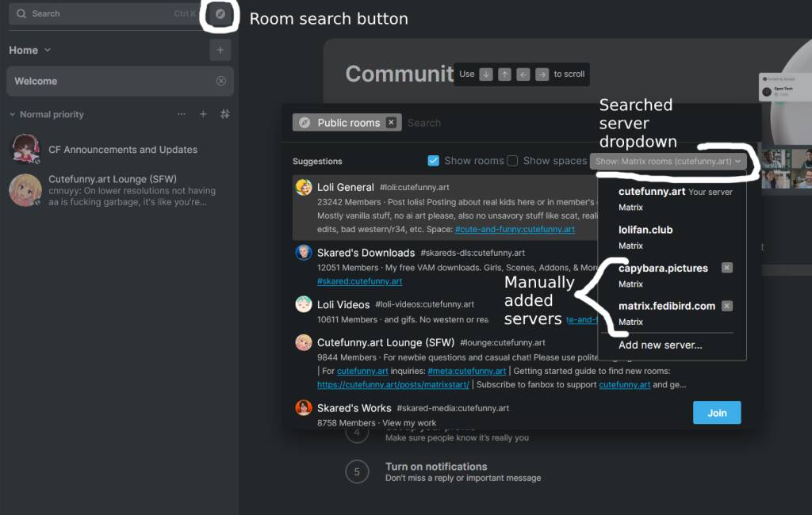
Task: Uncheck the Show rooms checkbox
Action: [x=434, y=161]
